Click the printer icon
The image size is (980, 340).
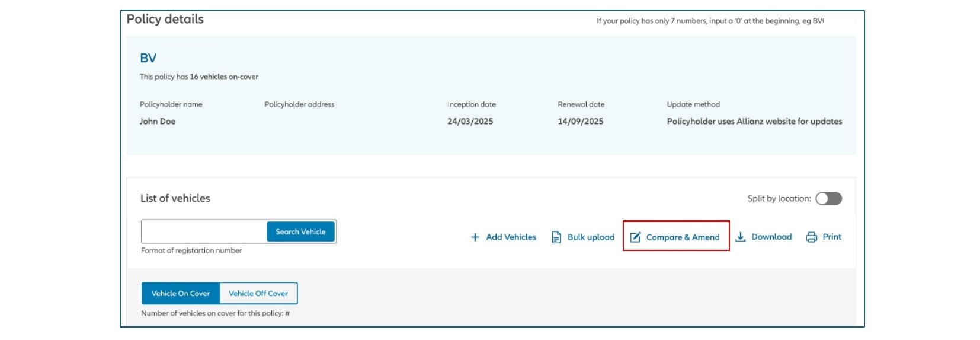pyautogui.click(x=812, y=237)
